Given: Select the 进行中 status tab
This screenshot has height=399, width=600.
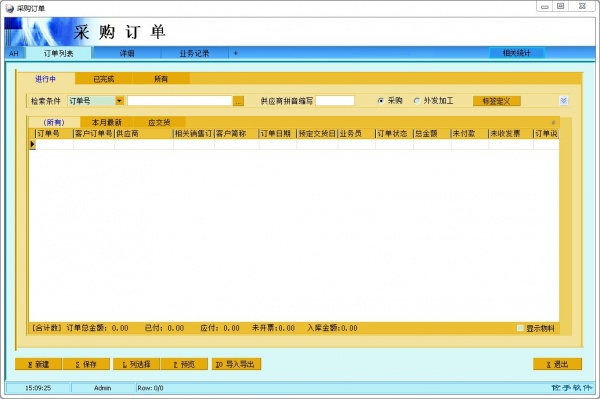Looking at the screenshot, I should click(46, 79).
